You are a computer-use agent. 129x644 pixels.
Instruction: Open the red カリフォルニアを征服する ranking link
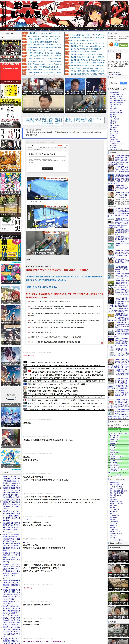click(x=57, y=270)
